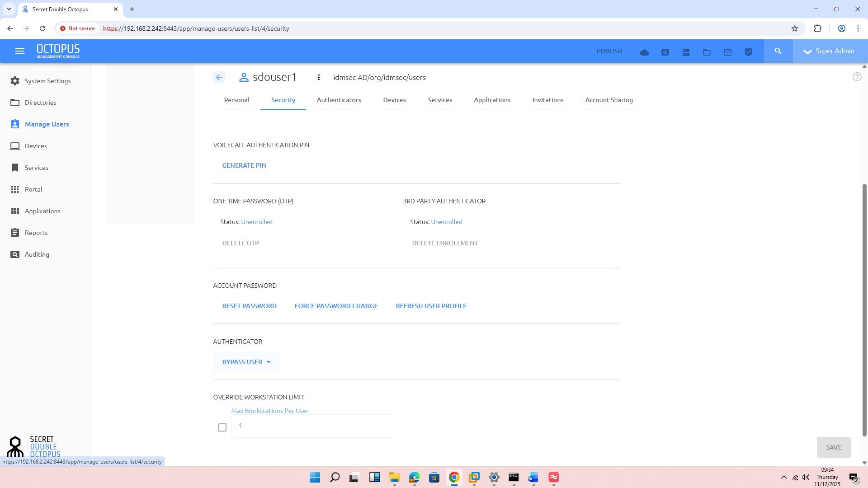
Task: Click inside the Max Workstations Per User field
Action: point(312,425)
